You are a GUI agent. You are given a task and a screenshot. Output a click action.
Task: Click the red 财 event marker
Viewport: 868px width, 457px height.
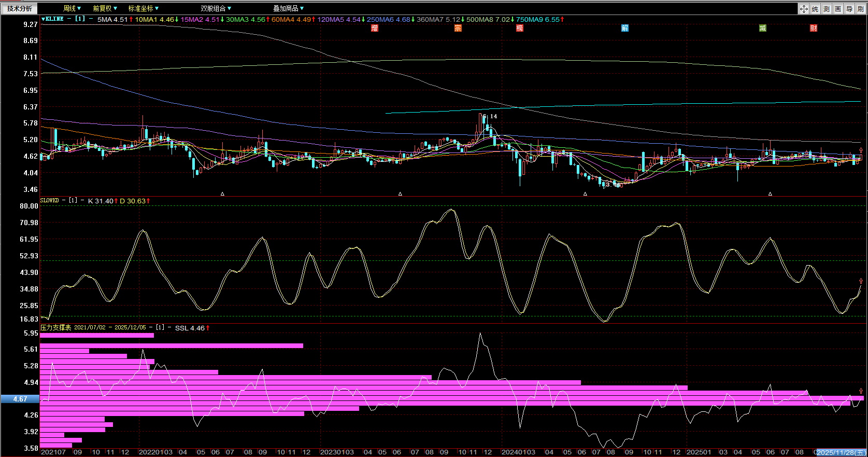(x=814, y=28)
